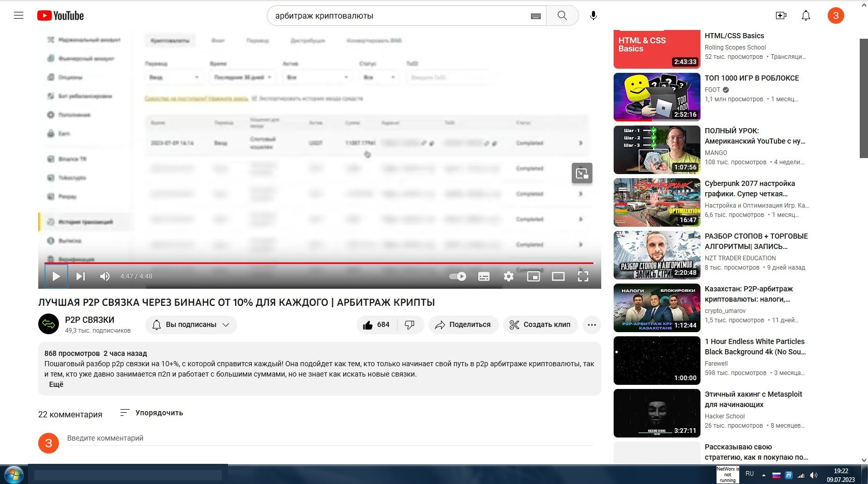Like the video with 684 likes
Viewport: 868px width, 484px height.
(x=377, y=325)
